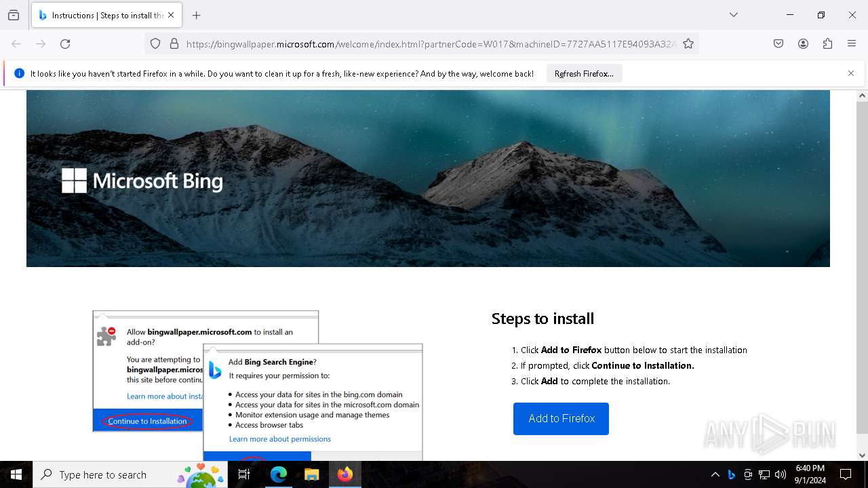Launch Microsoft Edge from taskbar
The image size is (868, 488).
coord(279,474)
